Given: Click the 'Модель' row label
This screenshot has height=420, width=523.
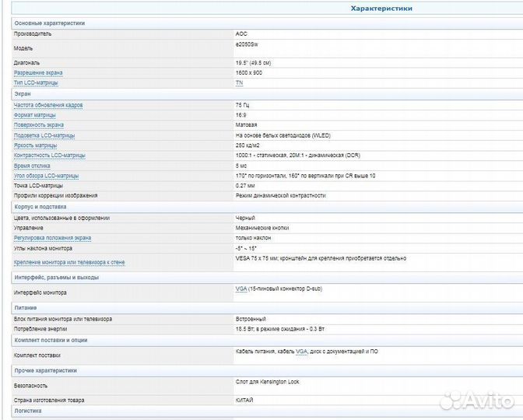Looking at the screenshot, I should click(x=23, y=48).
